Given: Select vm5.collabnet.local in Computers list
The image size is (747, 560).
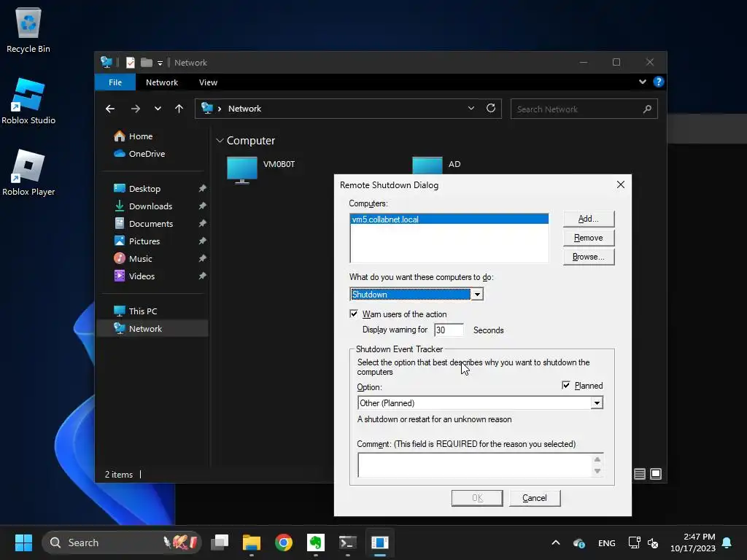Looking at the screenshot, I should [x=449, y=219].
